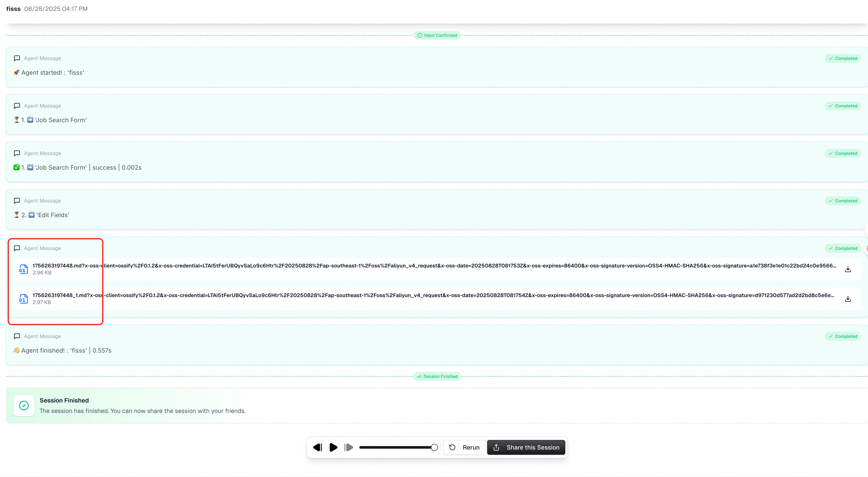Click text "'Job Search Form' | success | 0.002s"
The height and width of the screenshot is (477, 868).
click(88, 167)
